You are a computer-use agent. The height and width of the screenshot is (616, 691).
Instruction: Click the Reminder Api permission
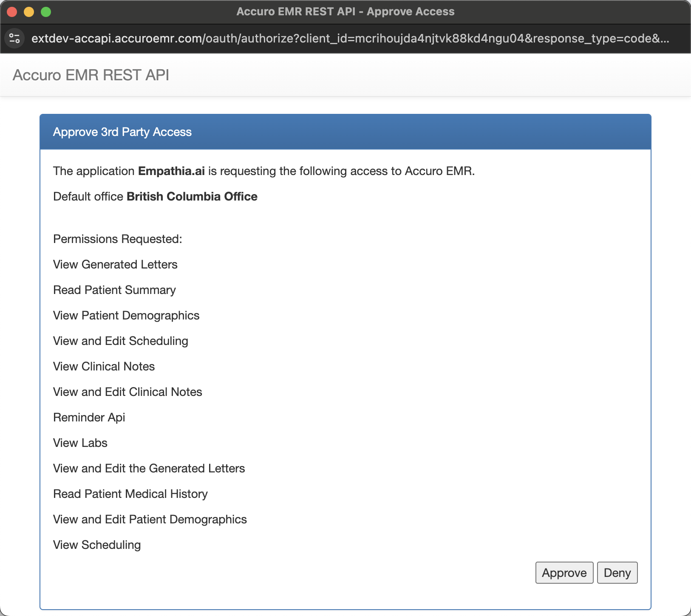pyautogui.click(x=89, y=417)
